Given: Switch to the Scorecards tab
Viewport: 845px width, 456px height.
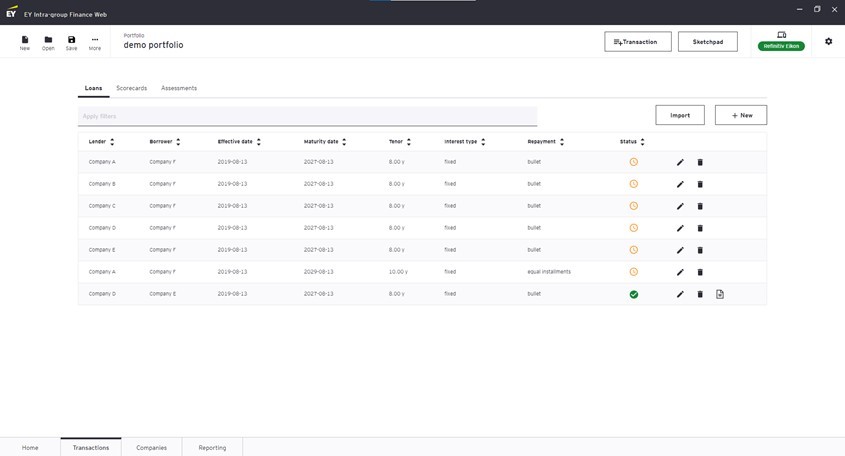Looking at the screenshot, I should (131, 88).
